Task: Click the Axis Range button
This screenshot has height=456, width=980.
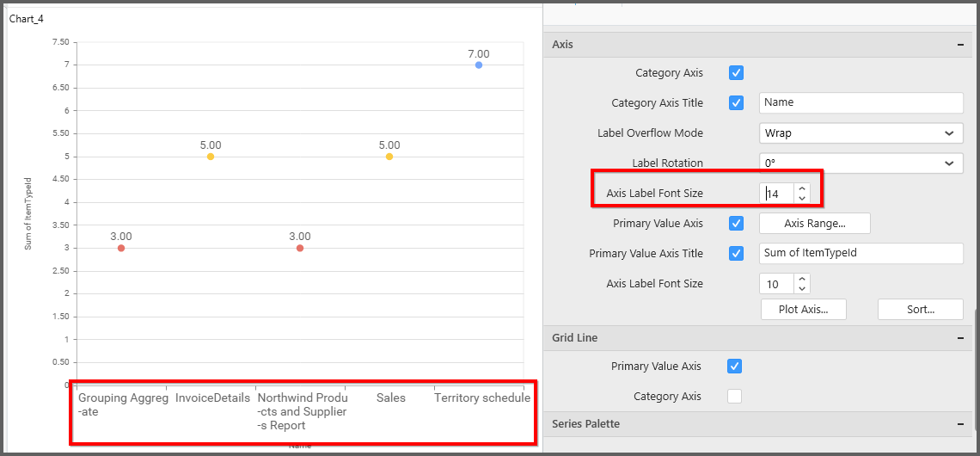Action: (814, 224)
